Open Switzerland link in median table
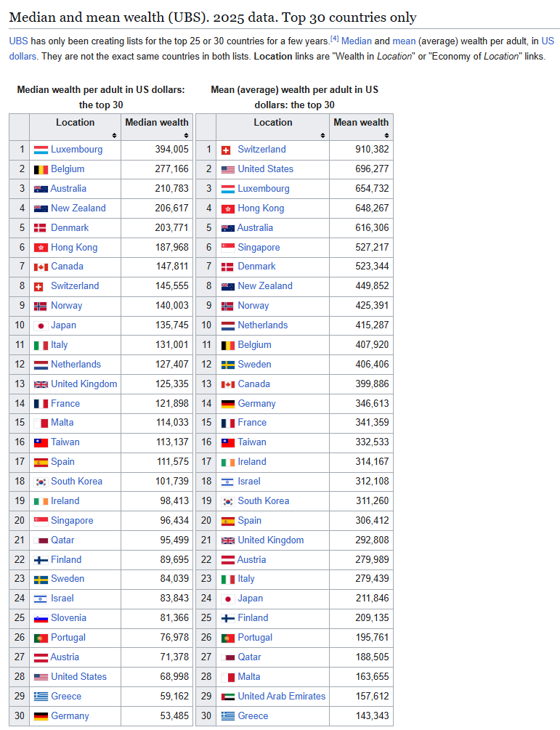Image resolution: width=560 pixels, height=730 pixels. [x=75, y=286]
